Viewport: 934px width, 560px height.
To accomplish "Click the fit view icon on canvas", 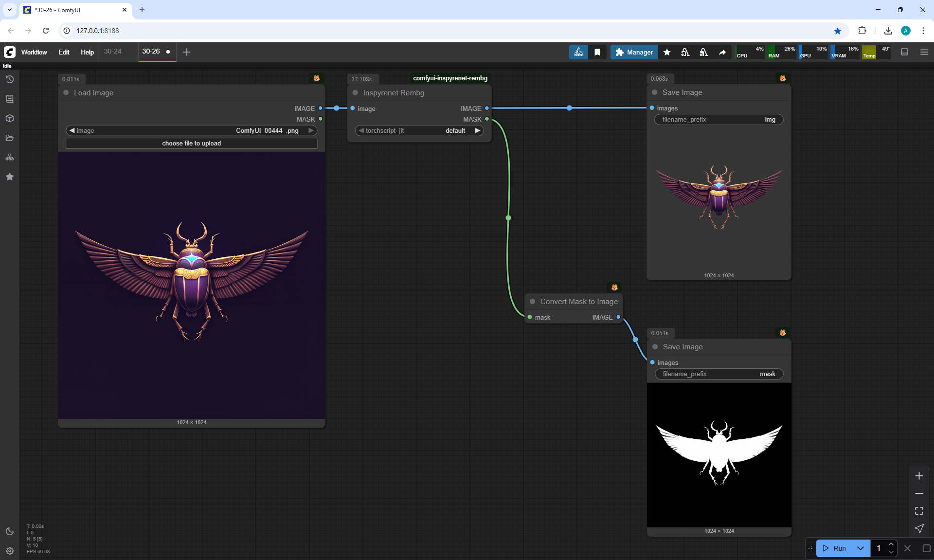I will pyautogui.click(x=919, y=511).
